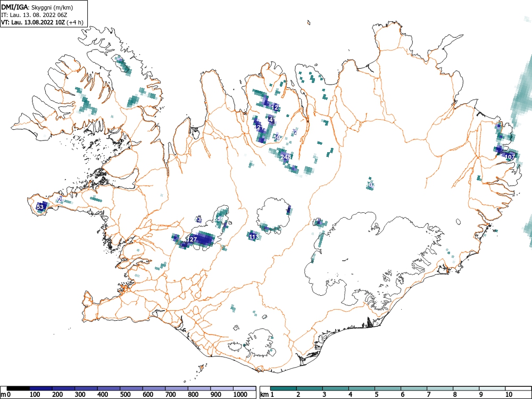Click the '659' visibility value on the map

(x=219, y=219)
